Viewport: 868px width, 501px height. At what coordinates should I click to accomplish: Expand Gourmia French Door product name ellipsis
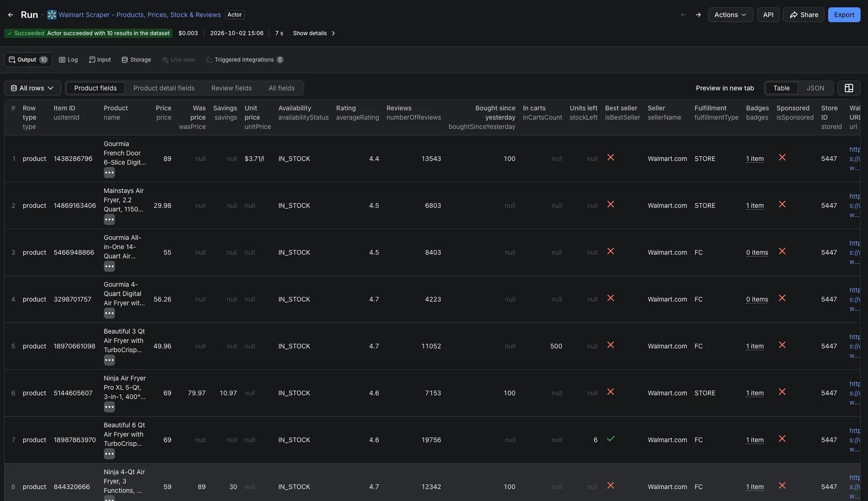coord(109,173)
